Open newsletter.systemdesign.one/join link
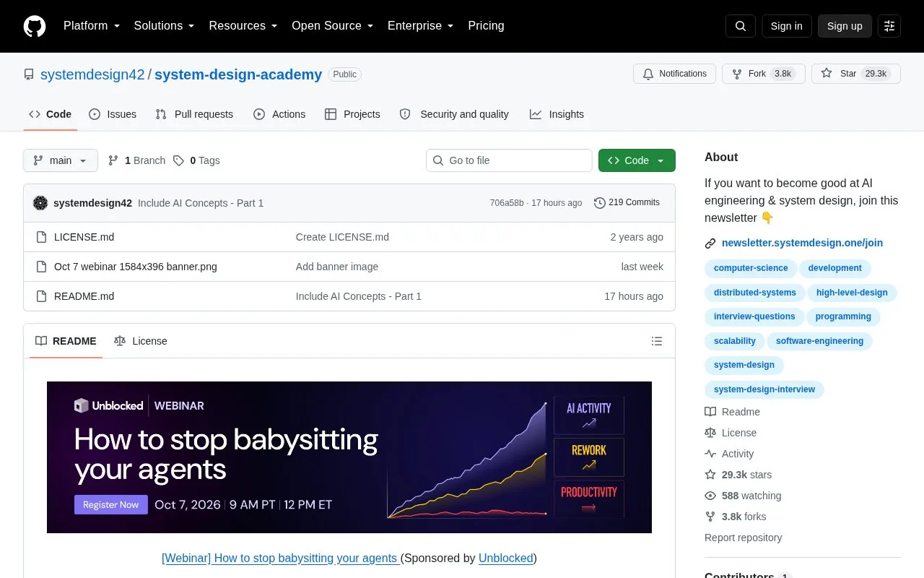The width and height of the screenshot is (924, 578). [802, 243]
